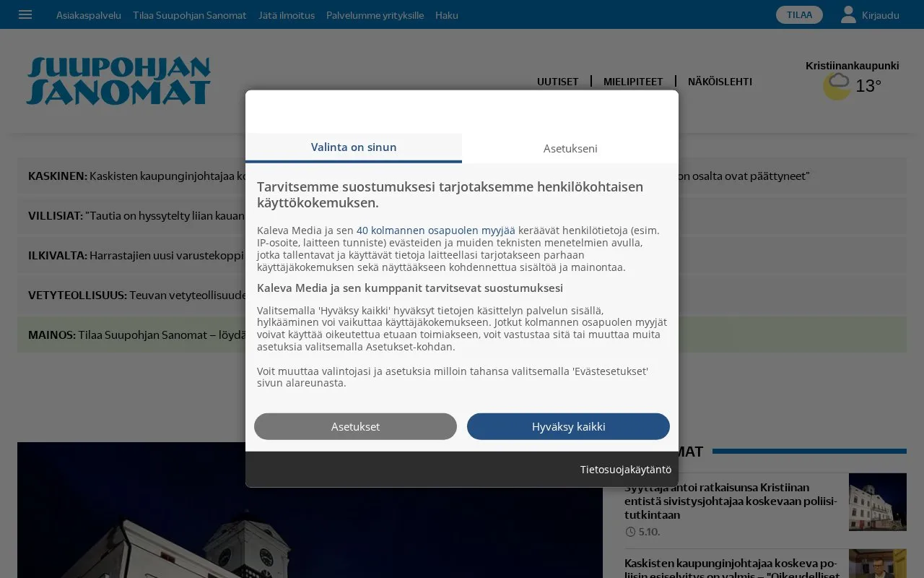Viewport: 924px width, 578px height.
Task: Open Tietosuojakäytäntö privacy policy link
Action: click(626, 470)
